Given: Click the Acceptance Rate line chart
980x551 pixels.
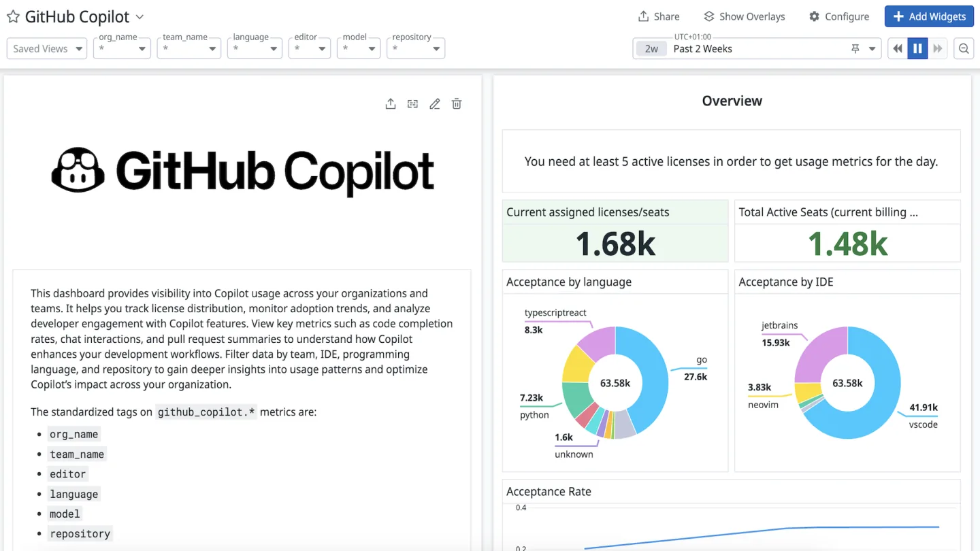Looking at the screenshot, I should coord(732,527).
